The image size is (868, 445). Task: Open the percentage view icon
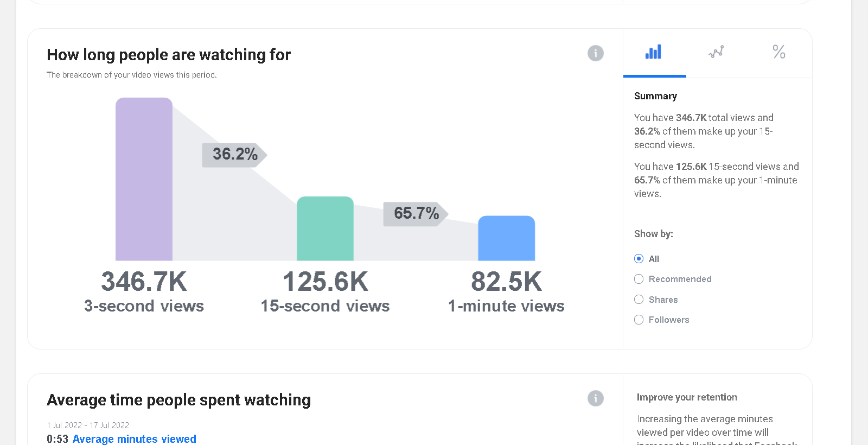coord(779,52)
